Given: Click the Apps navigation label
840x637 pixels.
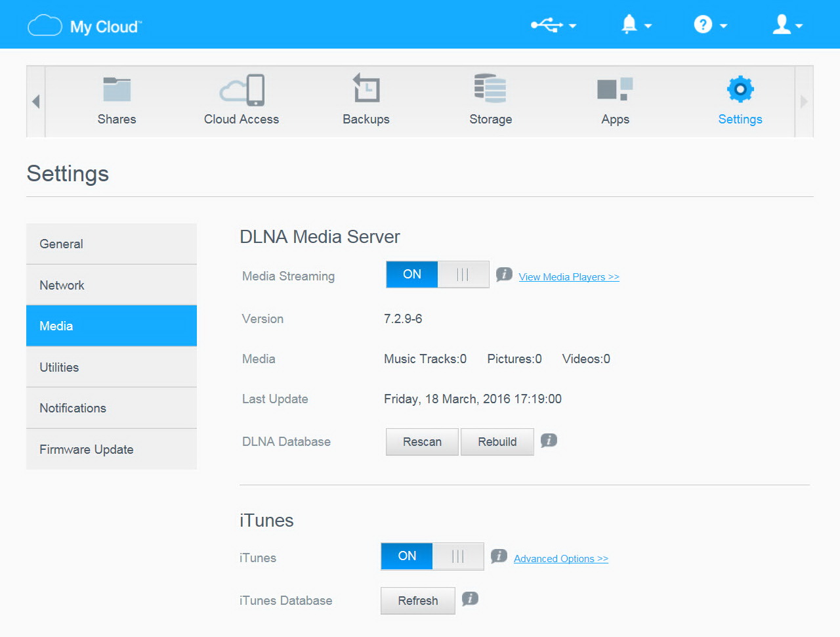Looking at the screenshot, I should 616,120.
